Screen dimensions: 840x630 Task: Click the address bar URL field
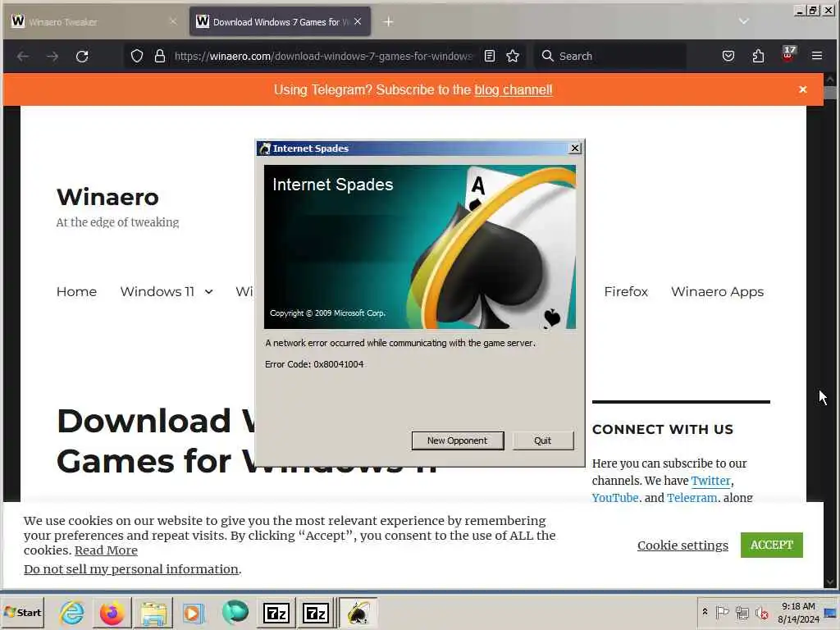(323, 57)
